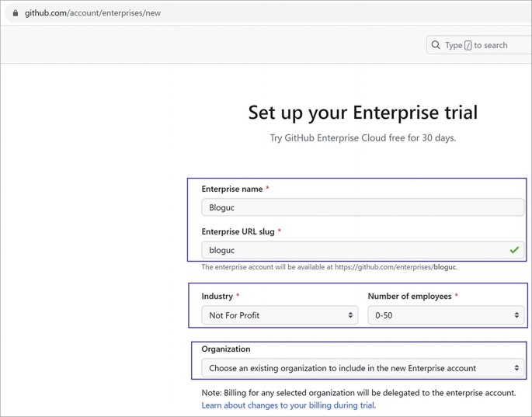
Task: Click 'Try GitHub Enterprise Cloud free for 30 days' text
Action: (x=363, y=137)
